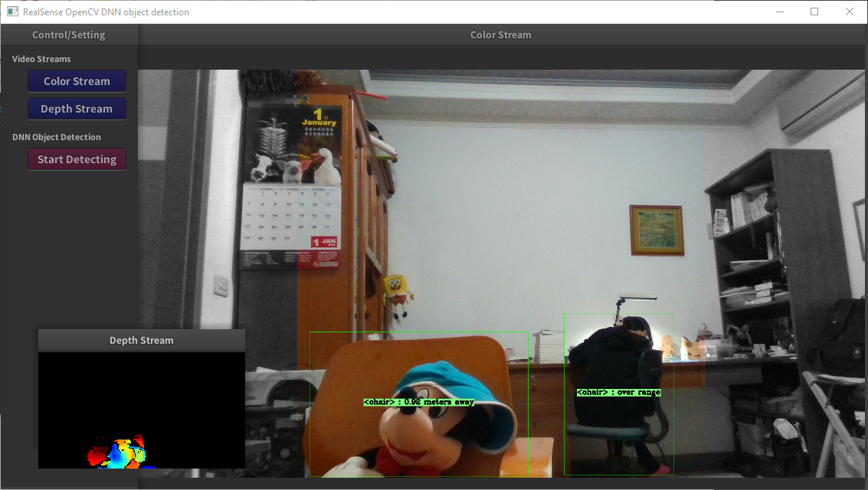Open the Depth Stream view button

(x=77, y=109)
